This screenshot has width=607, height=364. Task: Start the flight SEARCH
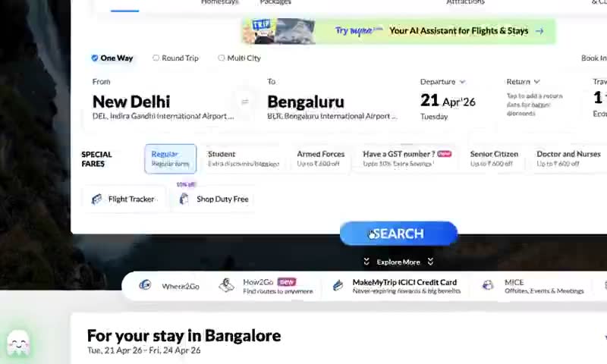(x=398, y=234)
